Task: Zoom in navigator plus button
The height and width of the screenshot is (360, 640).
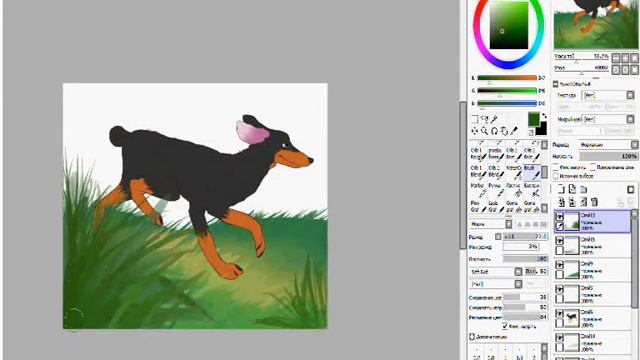Action: tap(625, 58)
